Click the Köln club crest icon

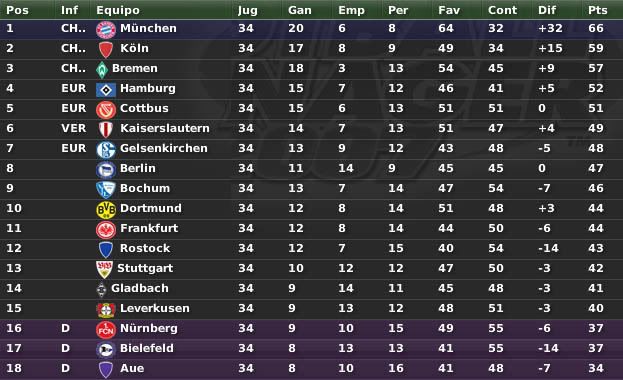tap(106, 49)
